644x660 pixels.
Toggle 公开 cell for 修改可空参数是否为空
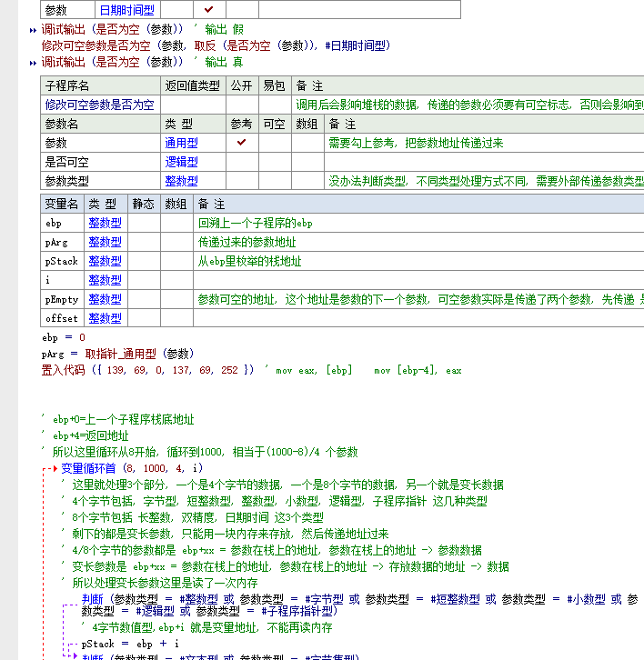(242, 105)
